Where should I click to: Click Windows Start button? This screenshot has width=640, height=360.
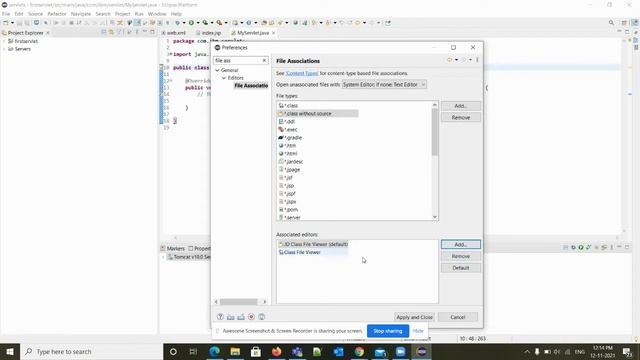[x=10, y=351]
